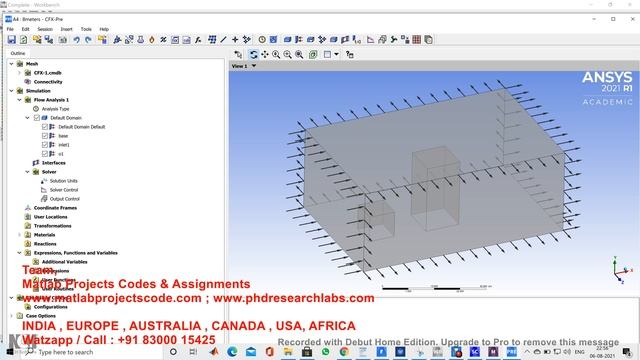Expand the Case Options tree node

point(11,316)
